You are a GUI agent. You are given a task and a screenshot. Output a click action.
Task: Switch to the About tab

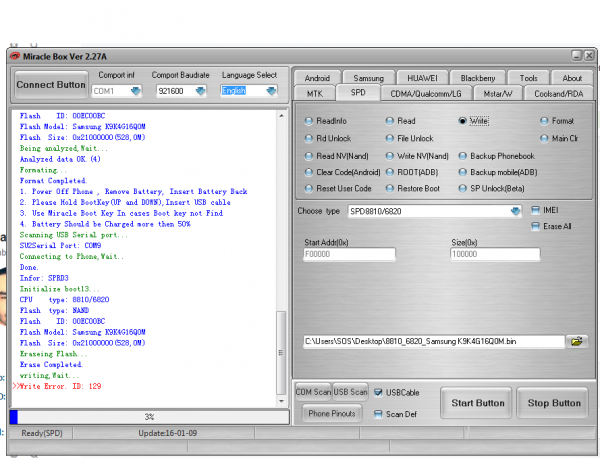point(572,78)
